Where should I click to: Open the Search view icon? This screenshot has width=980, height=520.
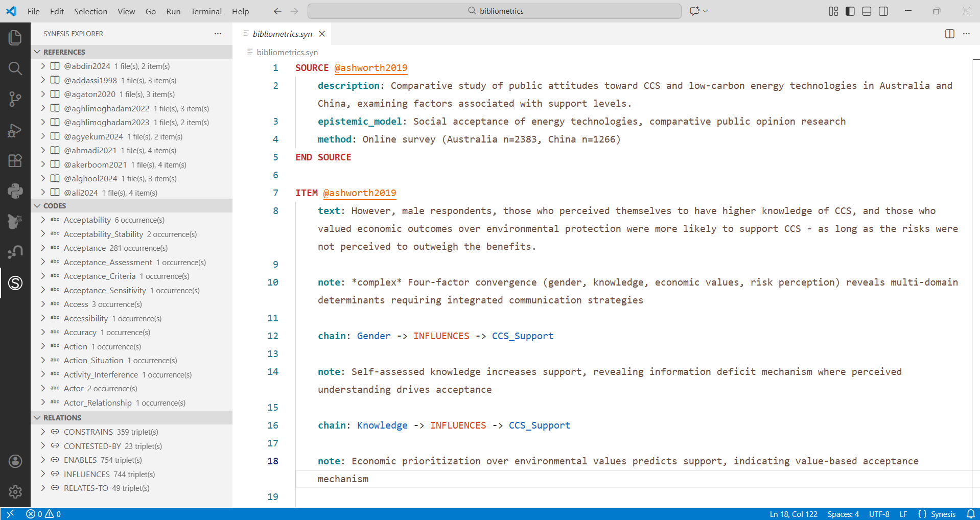pyautogui.click(x=15, y=68)
